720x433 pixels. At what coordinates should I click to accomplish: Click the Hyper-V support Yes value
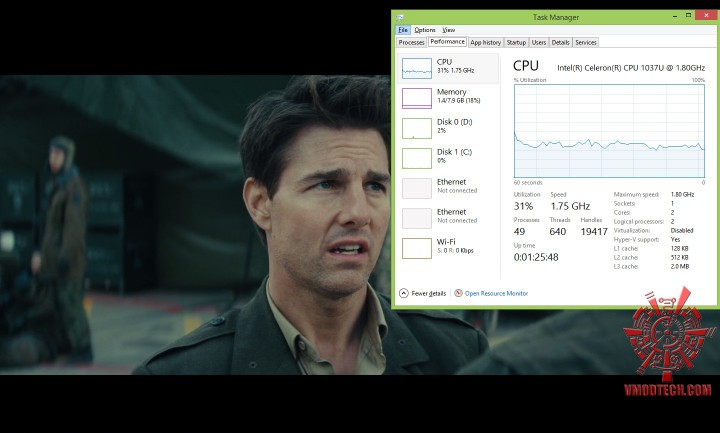[675, 239]
